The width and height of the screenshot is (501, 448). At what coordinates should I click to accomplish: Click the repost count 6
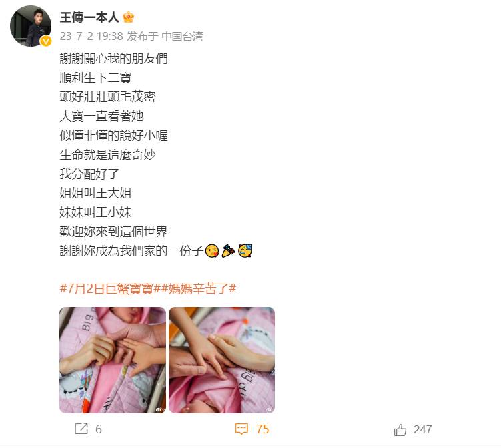pos(99,429)
